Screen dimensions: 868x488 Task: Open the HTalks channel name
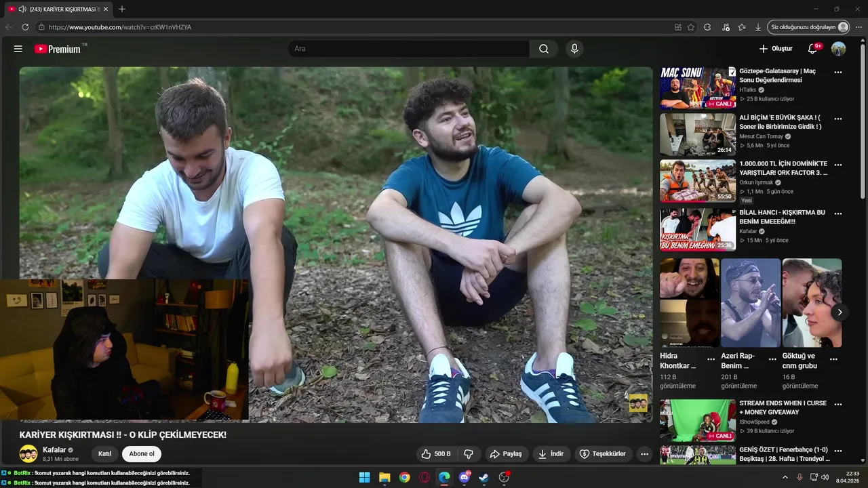tap(747, 89)
